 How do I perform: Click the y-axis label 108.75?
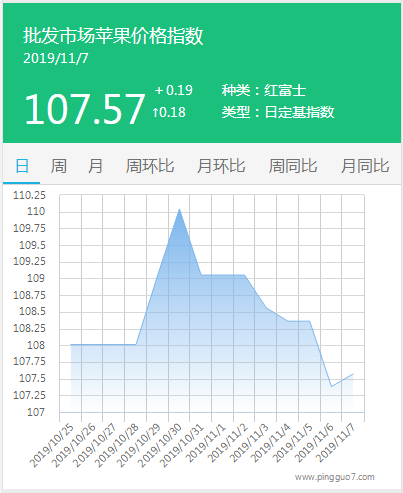coord(29,295)
